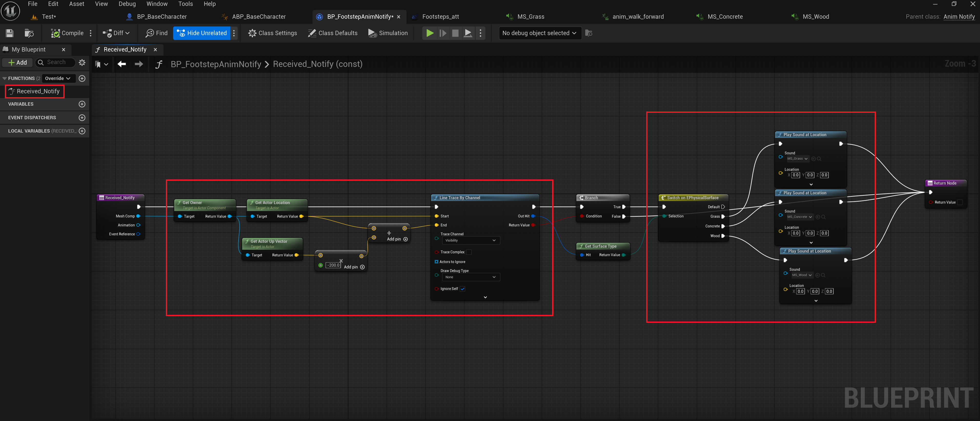The image size is (980, 421).
Task: Click the Save icon in toolbar
Action: coord(10,33)
